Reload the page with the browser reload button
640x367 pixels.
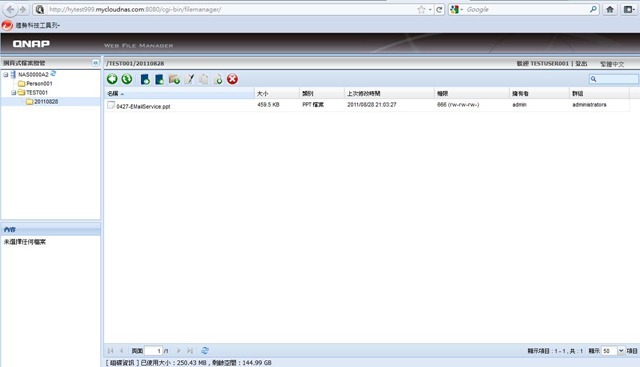[x=439, y=9]
